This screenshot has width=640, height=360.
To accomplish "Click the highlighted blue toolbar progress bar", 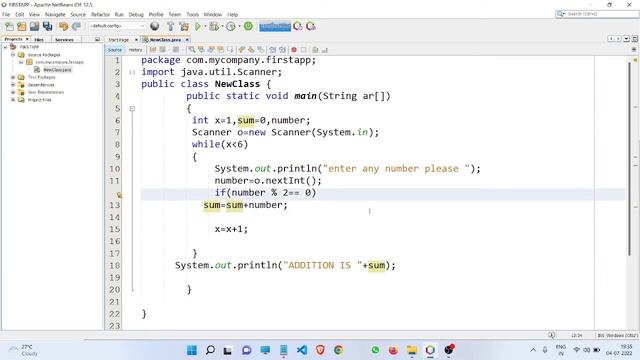I will coord(275,27).
